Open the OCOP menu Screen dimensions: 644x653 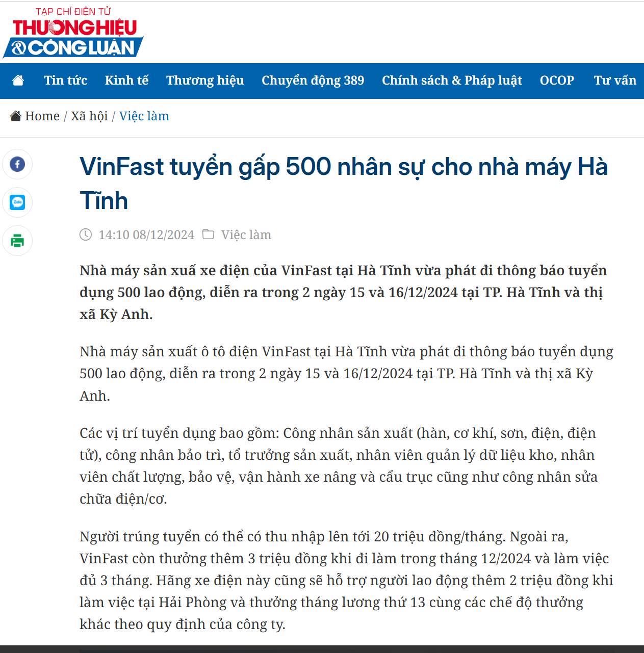pos(557,81)
